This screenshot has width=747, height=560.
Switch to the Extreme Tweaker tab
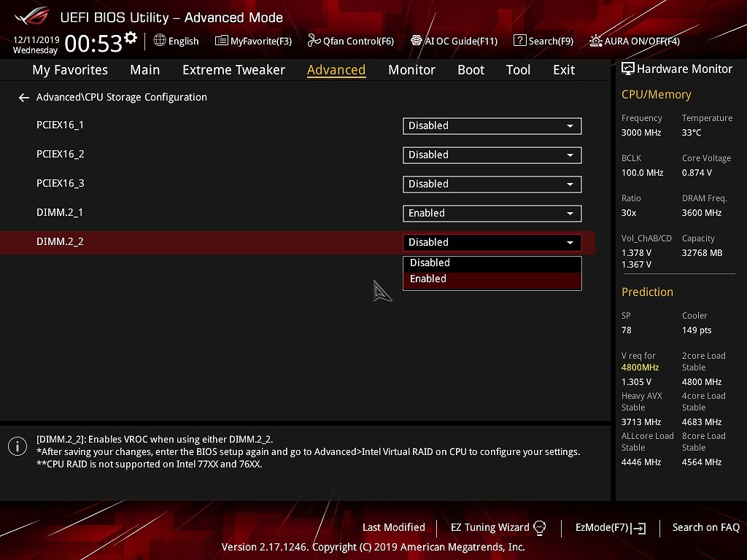233,70
